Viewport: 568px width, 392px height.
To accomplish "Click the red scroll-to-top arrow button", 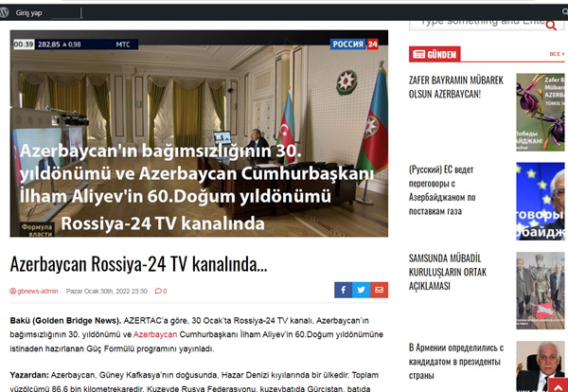I will tap(559, 384).
